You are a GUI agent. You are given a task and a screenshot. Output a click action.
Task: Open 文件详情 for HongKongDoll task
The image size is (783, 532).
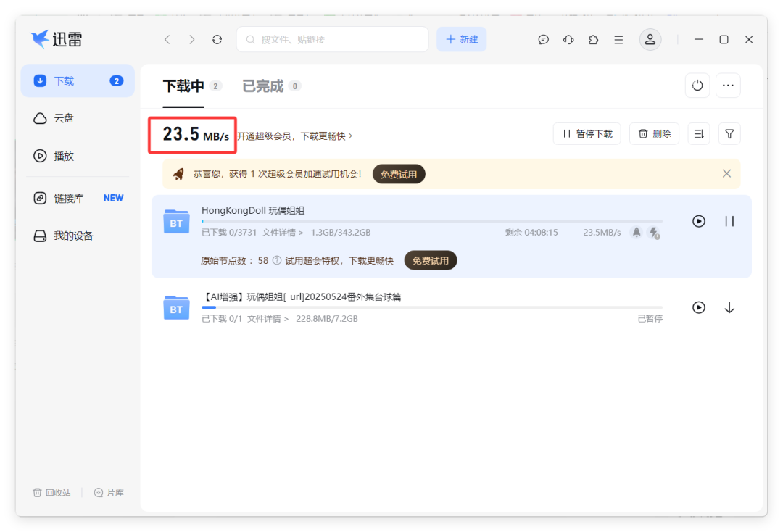click(x=282, y=233)
